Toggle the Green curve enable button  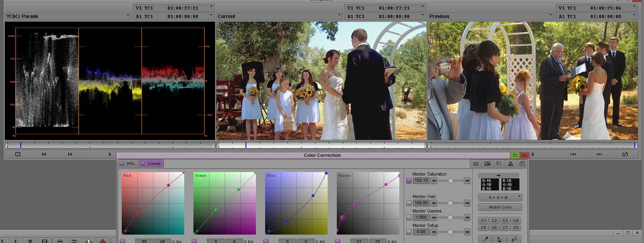pos(194,241)
